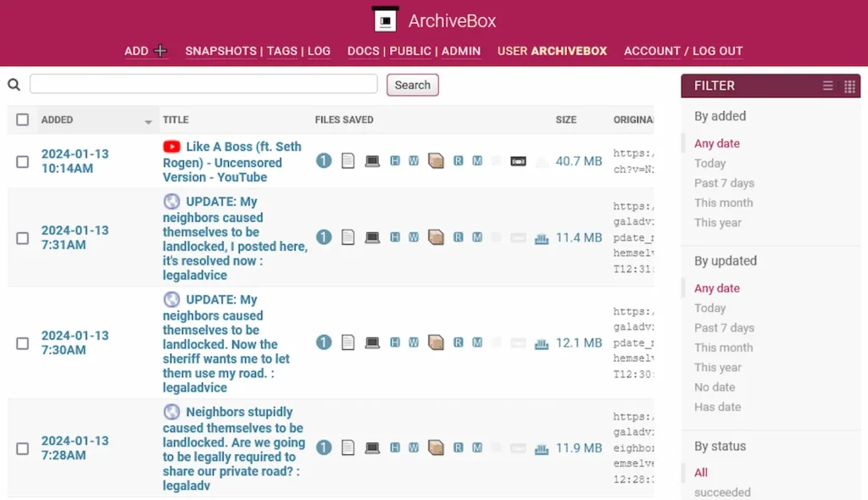Open the WARC "W" icon in the first row

pyautogui.click(x=413, y=160)
